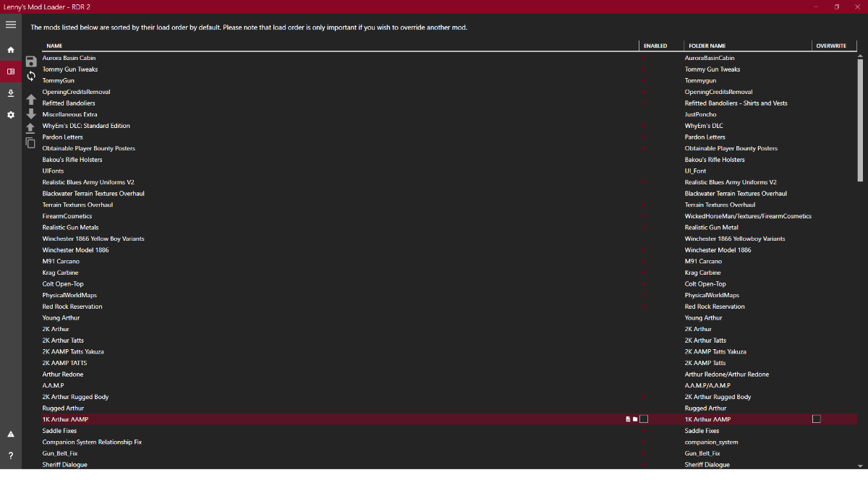
Task: Open the Downloads section in the sidebar
Action: click(11, 93)
